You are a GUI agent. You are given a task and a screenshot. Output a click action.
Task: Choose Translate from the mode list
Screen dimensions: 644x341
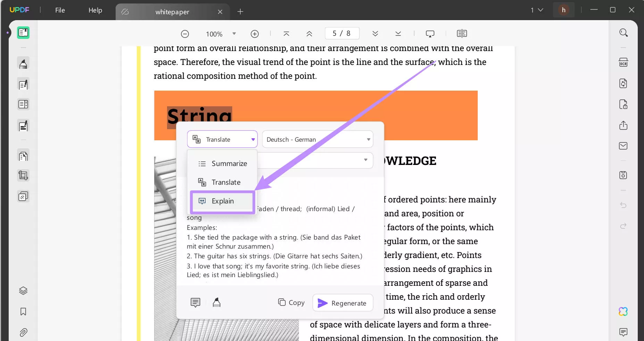coord(222,182)
